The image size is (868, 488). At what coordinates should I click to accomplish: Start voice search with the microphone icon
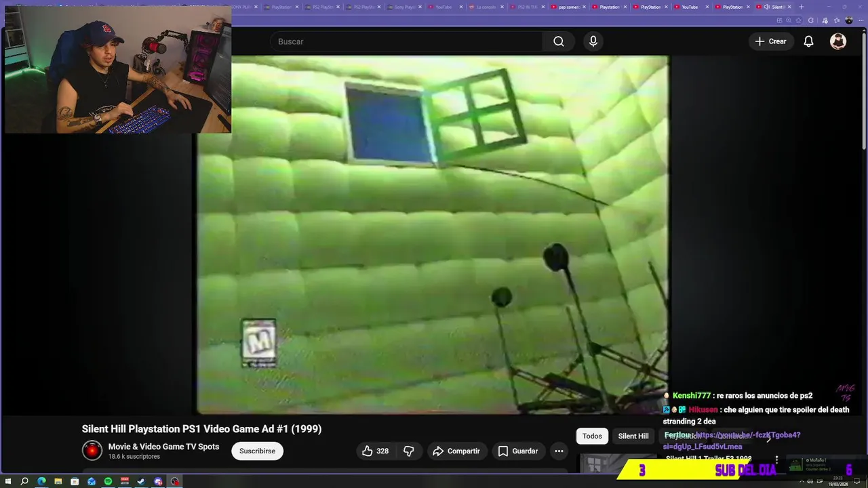pos(593,41)
